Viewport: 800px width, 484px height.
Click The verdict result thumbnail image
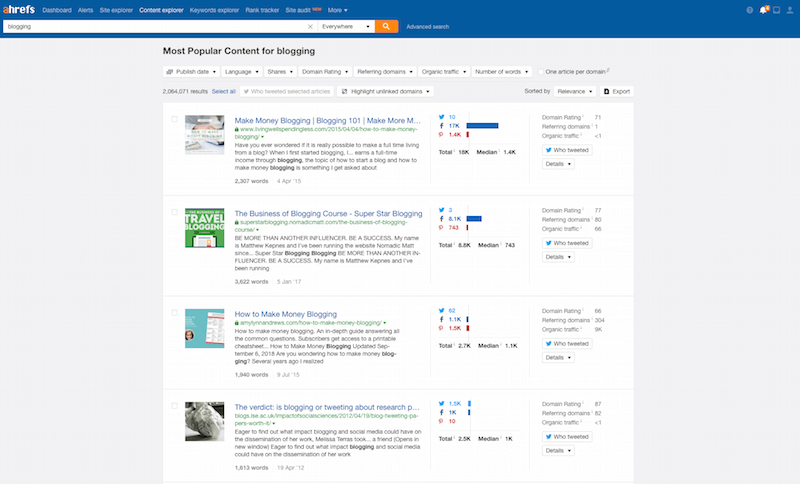tap(205, 421)
